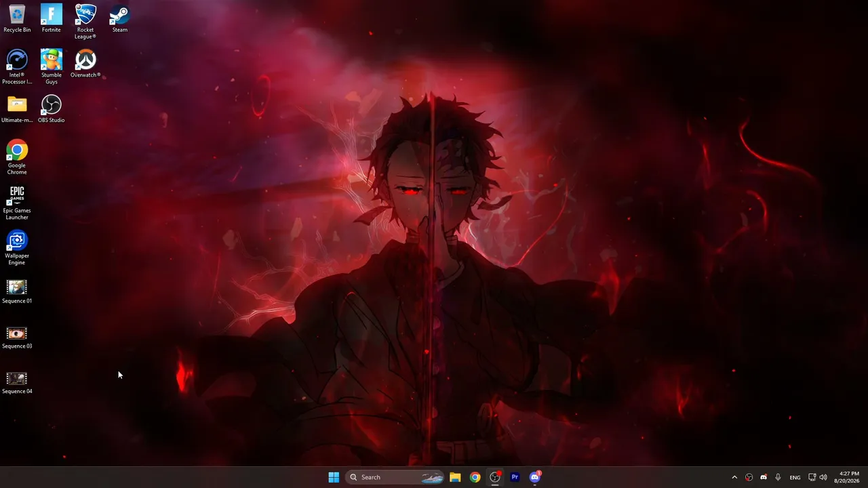This screenshot has width=868, height=488.
Task: Click the microphone tray icon
Action: pyautogui.click(x=778, y=477)
